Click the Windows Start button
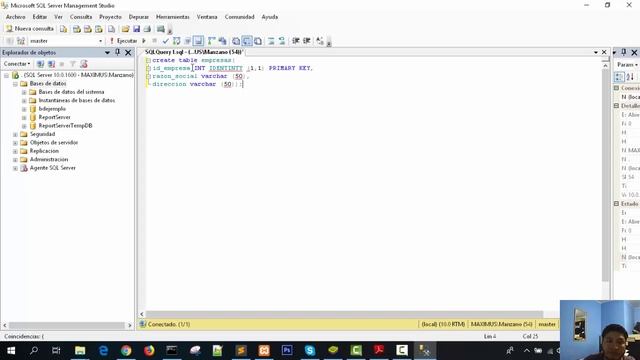The image size is (640, 360). pos(11,351)
